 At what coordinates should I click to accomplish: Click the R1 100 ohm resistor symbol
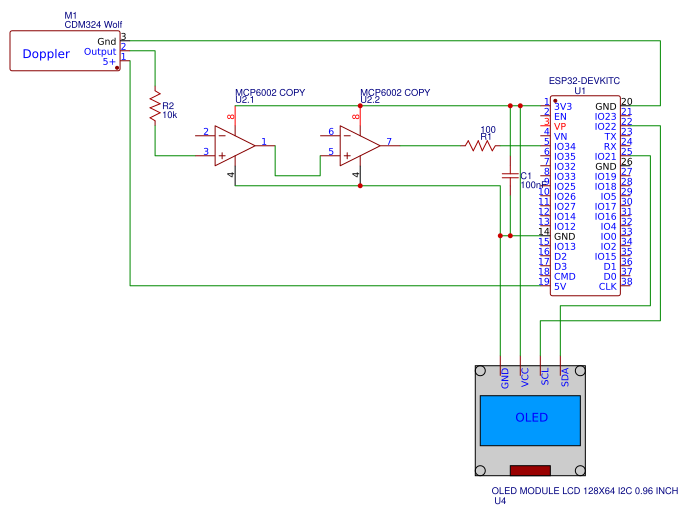(x=481, y=145)
